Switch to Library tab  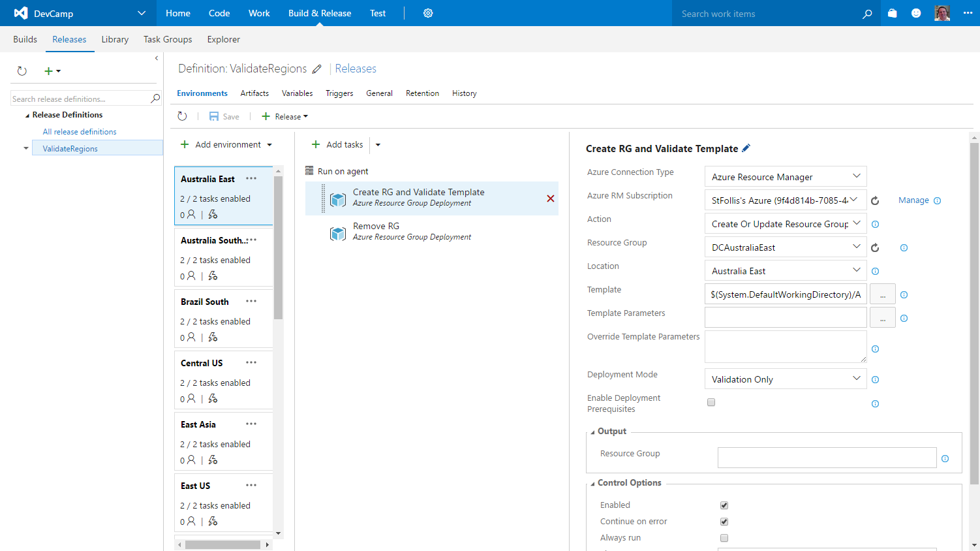tap(115, 39)
